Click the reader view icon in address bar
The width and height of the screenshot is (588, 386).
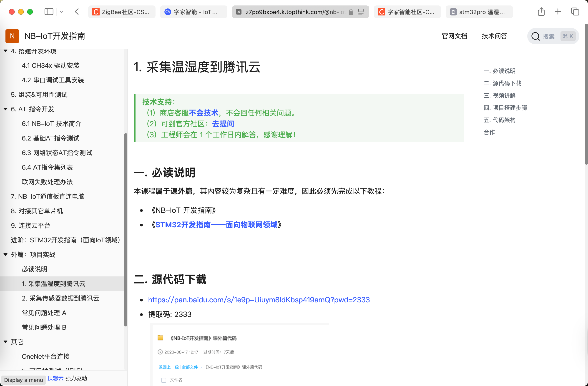click(361, 12)
